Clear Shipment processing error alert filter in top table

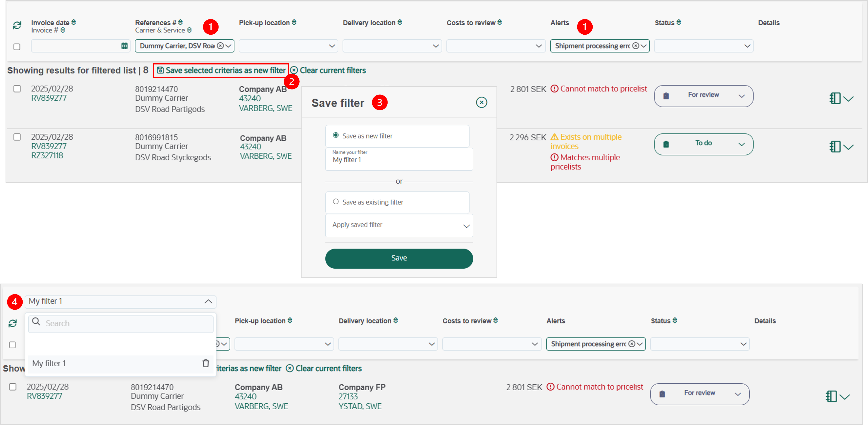(x=635, y=46)
